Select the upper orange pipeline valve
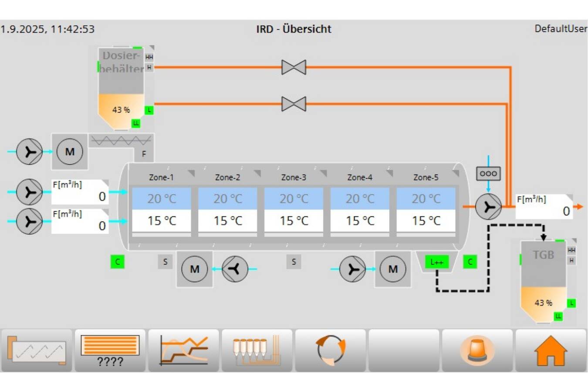 click(294, 68)
